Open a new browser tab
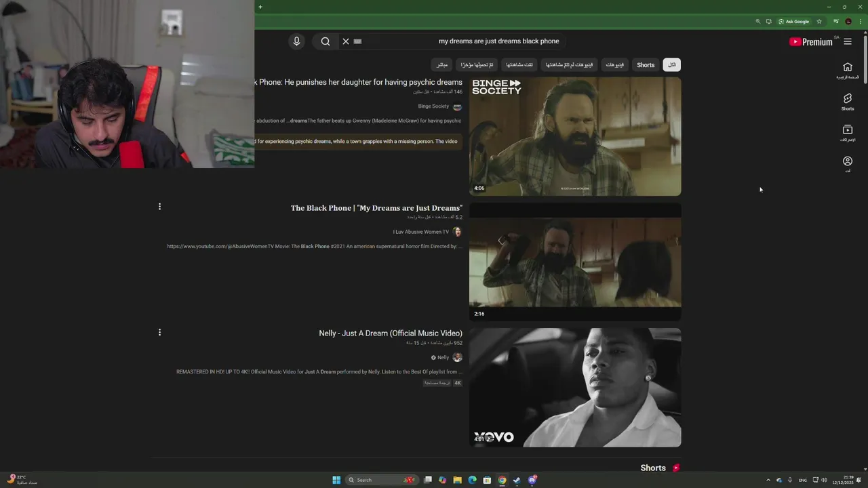 pos(260,7)
